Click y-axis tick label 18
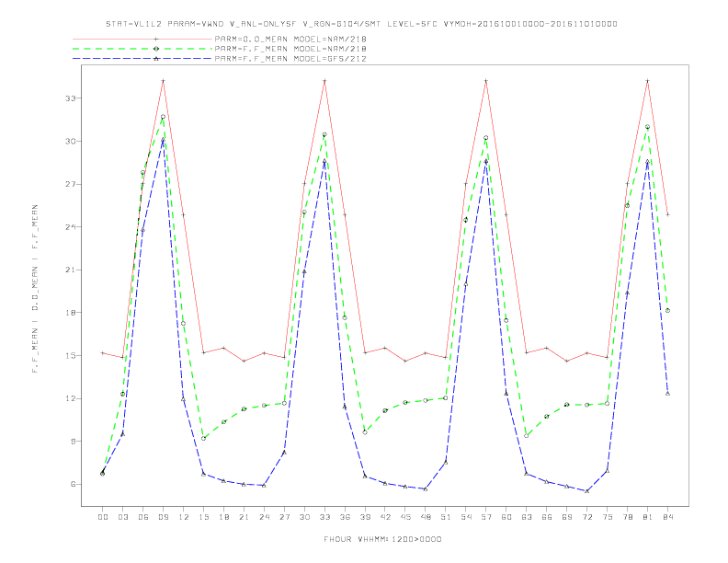This screenshot has width=728, height=563. (x=70, y=313)
